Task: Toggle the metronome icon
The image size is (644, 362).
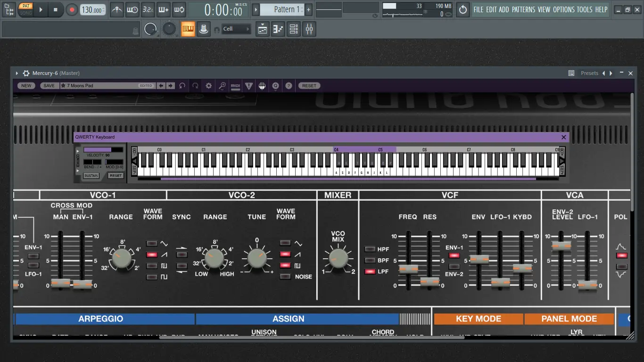Action: (x=117, y=9)
